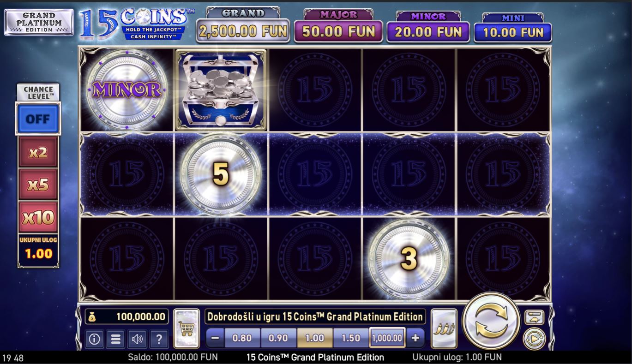Enable the x10 Chance Level
Viewport: 632px width, 364px height.
click(38, 217)
